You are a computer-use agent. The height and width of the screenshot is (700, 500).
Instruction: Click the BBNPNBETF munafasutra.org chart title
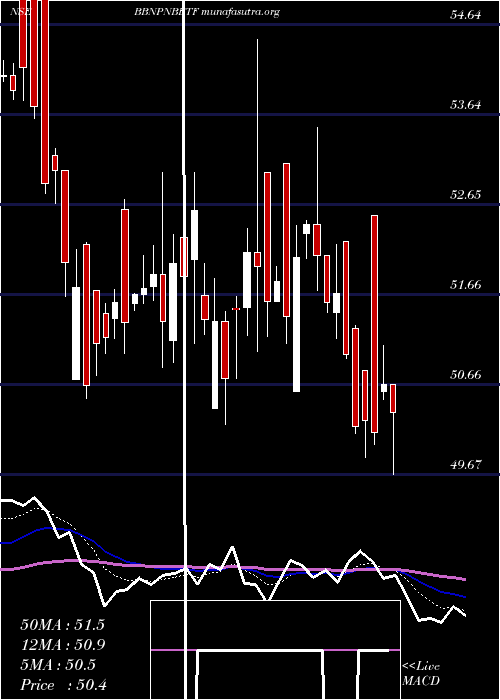click(x=207, y=12)
